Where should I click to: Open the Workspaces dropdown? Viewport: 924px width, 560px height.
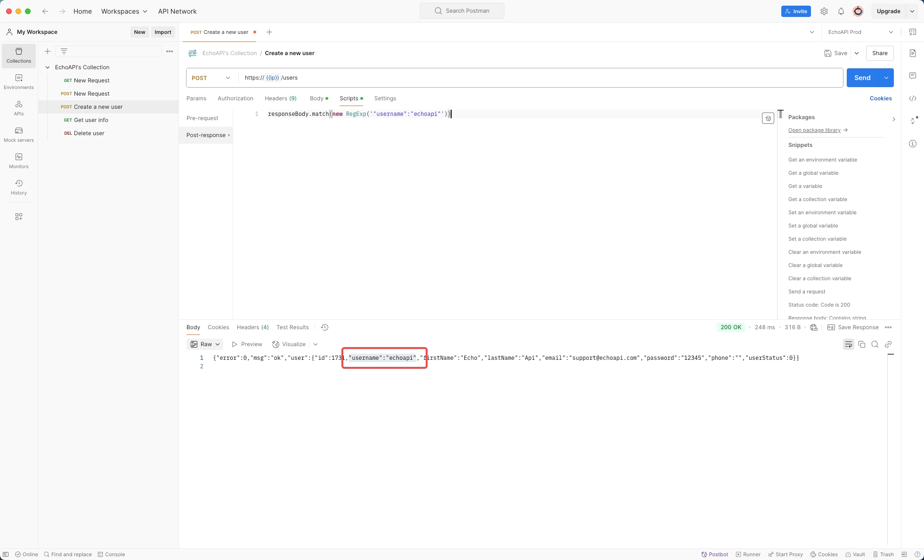pyautogui.click(x=124, y=11)
